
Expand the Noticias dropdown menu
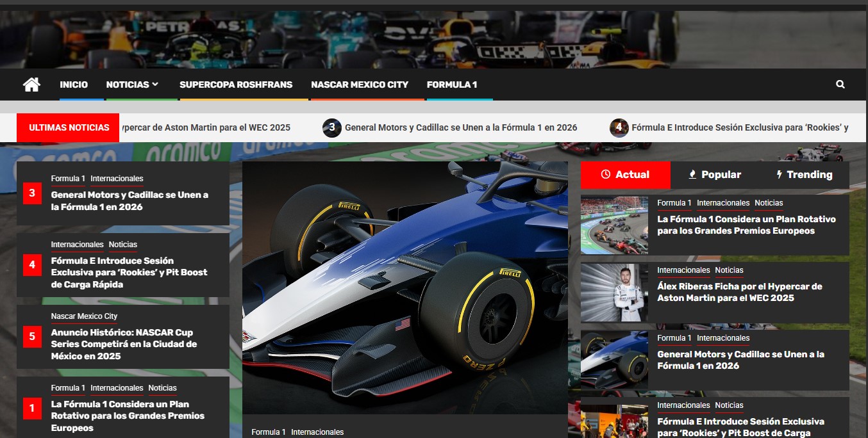pyautogui.click(x=132, y=85)
